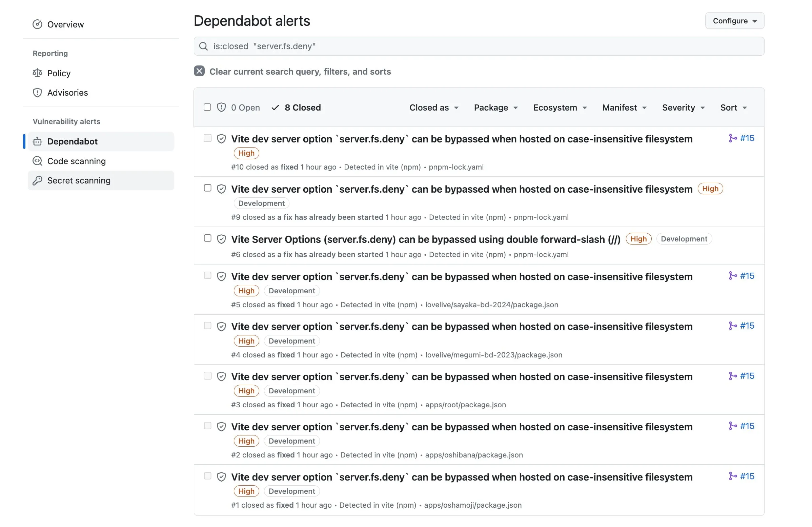
Task: Check the box for alert #9
Action: tap(207, 188)
